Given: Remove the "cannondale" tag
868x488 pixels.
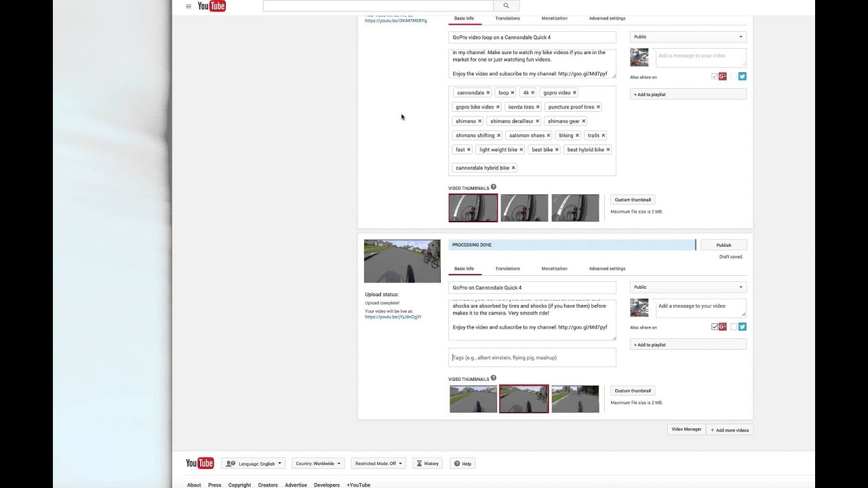Looking at the screenshot, I should point(488,93).
